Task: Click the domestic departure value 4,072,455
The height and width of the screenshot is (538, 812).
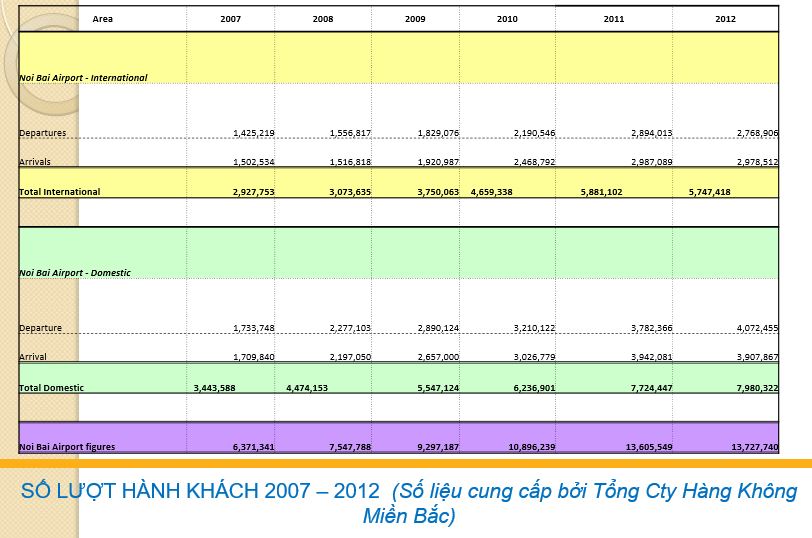Action: (758, 328)
